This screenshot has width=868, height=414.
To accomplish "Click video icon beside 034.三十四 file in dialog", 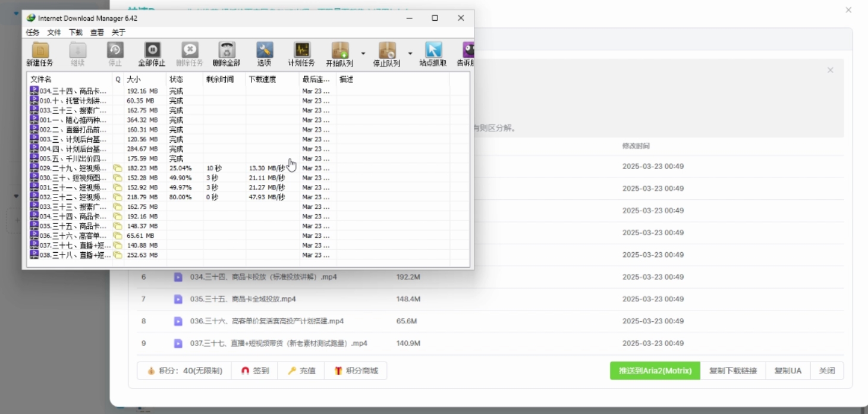I will coord(178,277).
